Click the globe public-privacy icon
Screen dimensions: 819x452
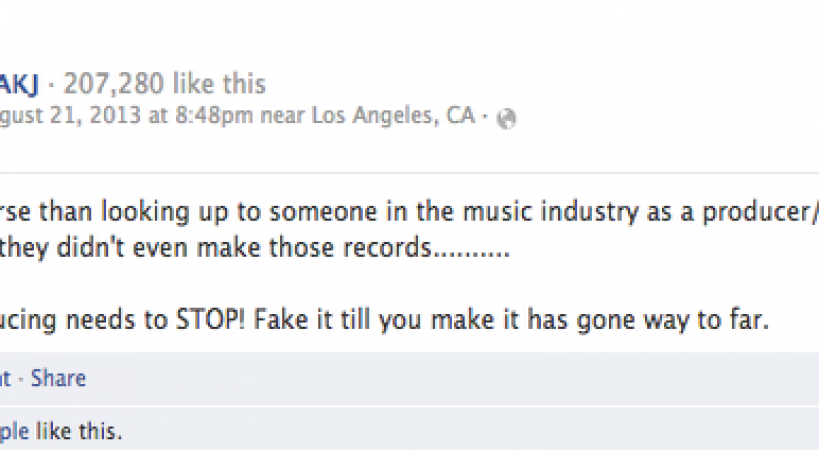click(506, 118)
